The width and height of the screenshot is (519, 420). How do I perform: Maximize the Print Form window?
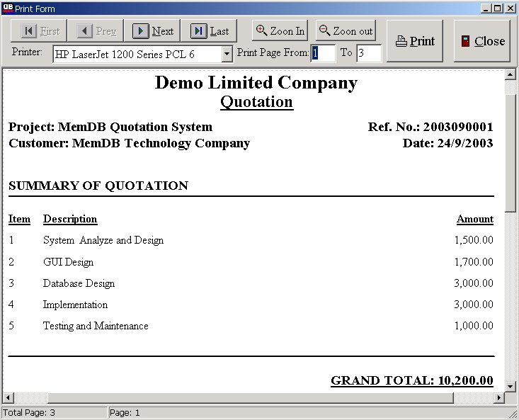click(x=497, y=8)
